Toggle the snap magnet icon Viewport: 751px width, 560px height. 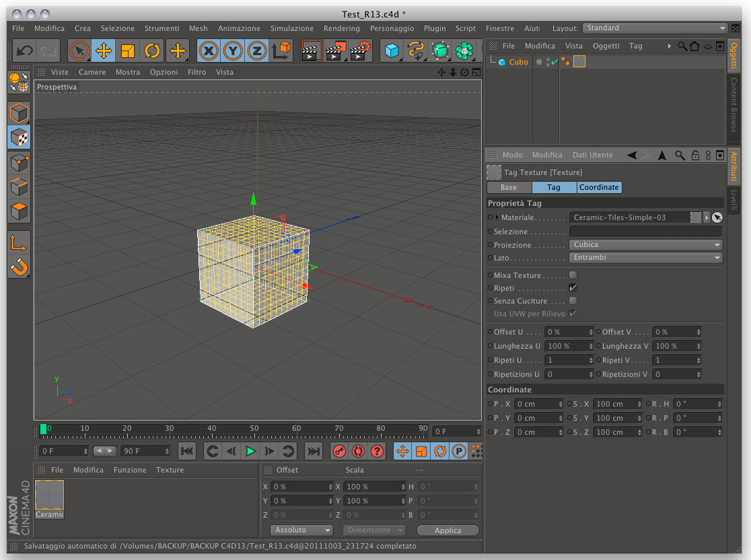(x=19, y=267)
